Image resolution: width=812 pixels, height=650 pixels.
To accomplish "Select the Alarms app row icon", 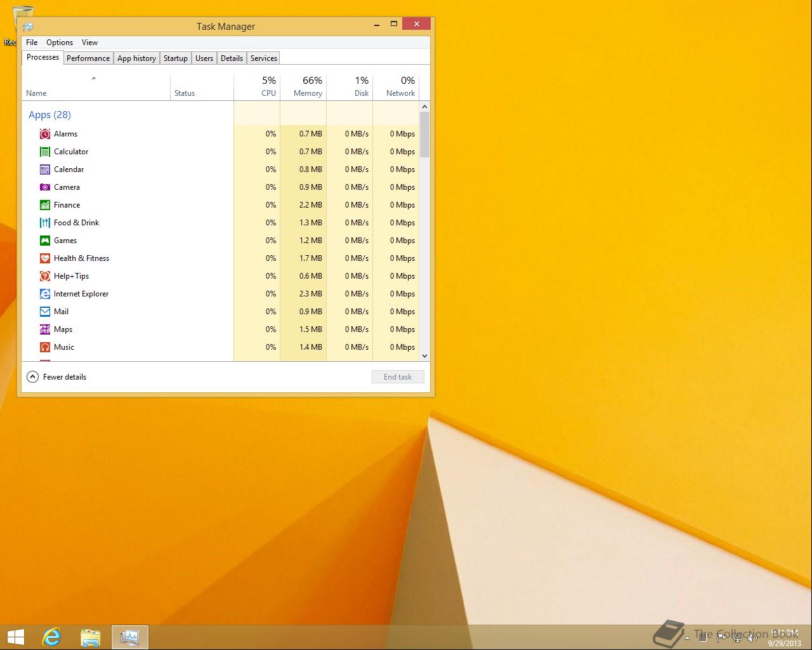I will tap(45, 134).
